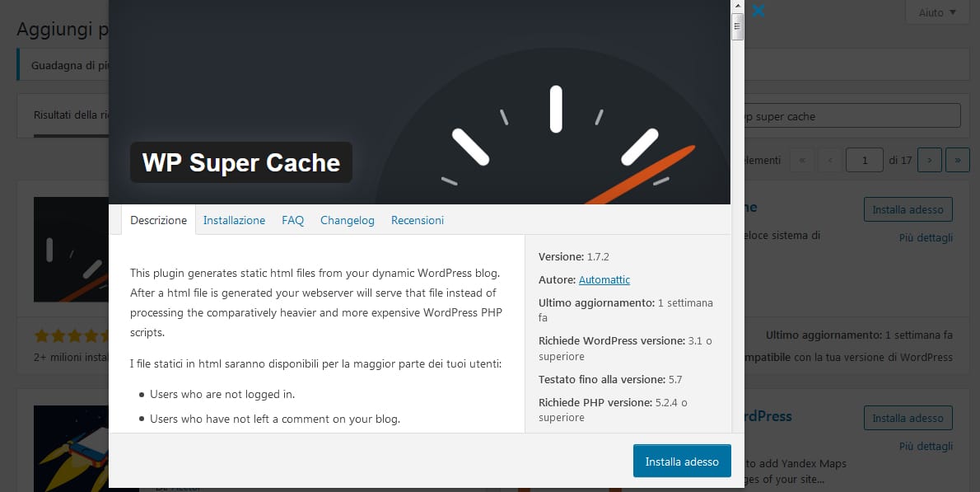The height and width of the screenshot is (492, 980).
Task: Click the star rating on first plugin card
Action: (72, 335)
